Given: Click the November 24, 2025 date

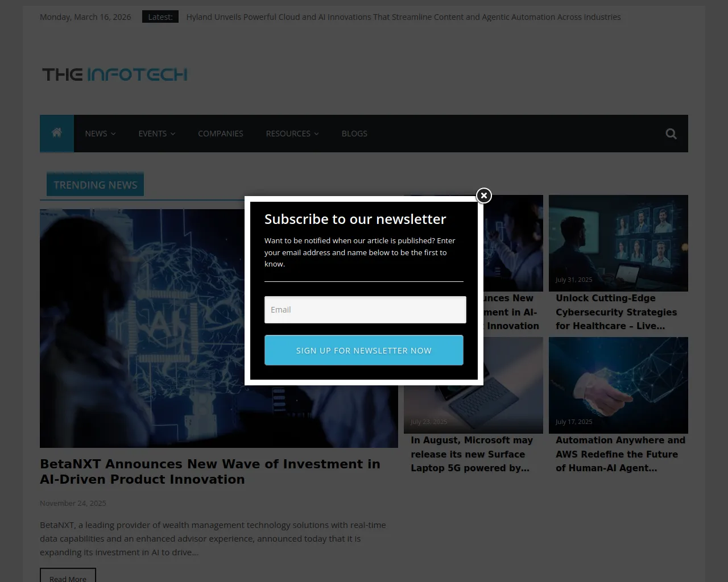Looking at the screenshot, I should (73, 503).
